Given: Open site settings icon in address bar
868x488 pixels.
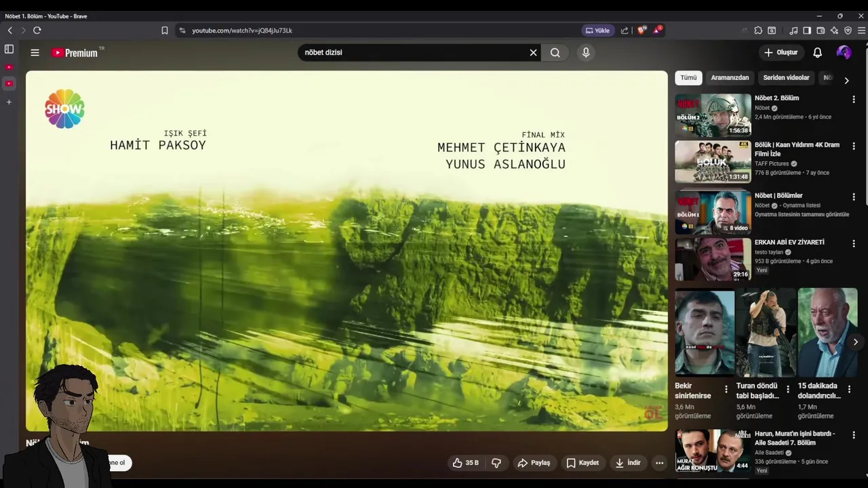Looking at the screenshot, I should coord(182,30).
